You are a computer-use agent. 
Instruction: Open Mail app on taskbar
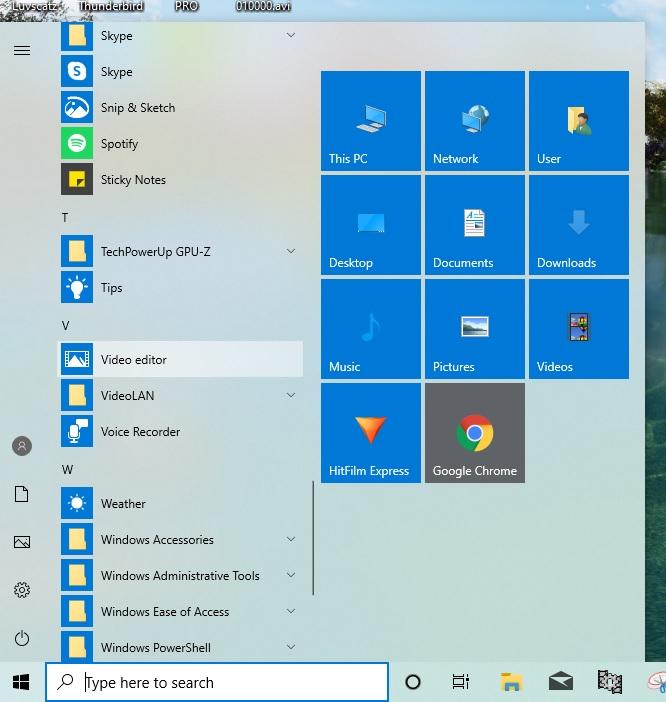tap(561, 682)
